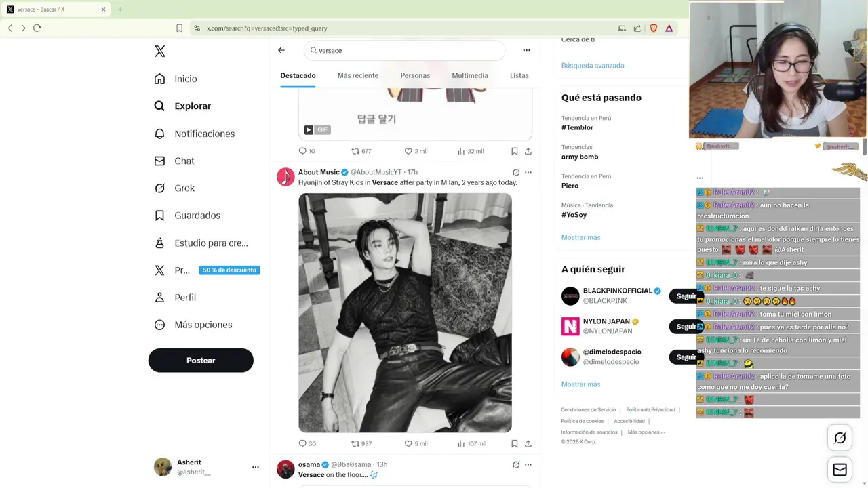Open the Búsqueda avanzada link

point(593,66)
